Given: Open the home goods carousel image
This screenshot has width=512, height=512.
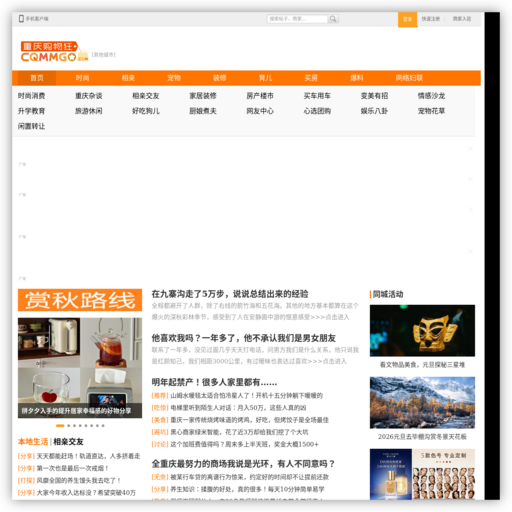Looking at the screenshot, I should tap(80, 368).
